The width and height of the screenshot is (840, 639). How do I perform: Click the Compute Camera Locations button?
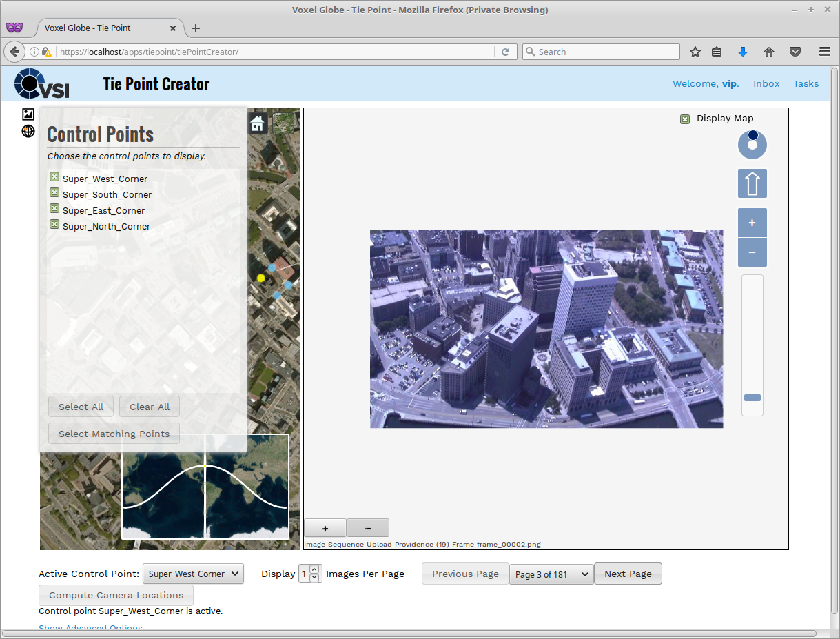pos(116,595)
